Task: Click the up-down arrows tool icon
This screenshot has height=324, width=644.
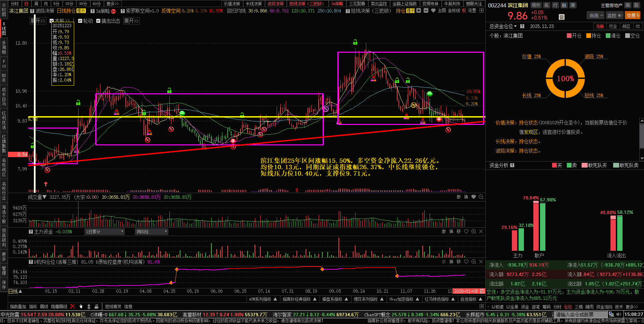Action: 89,306
